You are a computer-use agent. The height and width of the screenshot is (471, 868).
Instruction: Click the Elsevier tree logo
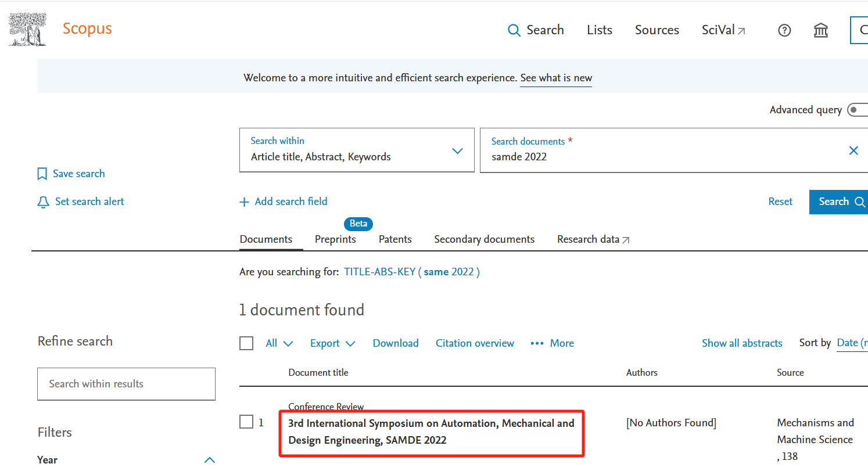click(27, 30)
